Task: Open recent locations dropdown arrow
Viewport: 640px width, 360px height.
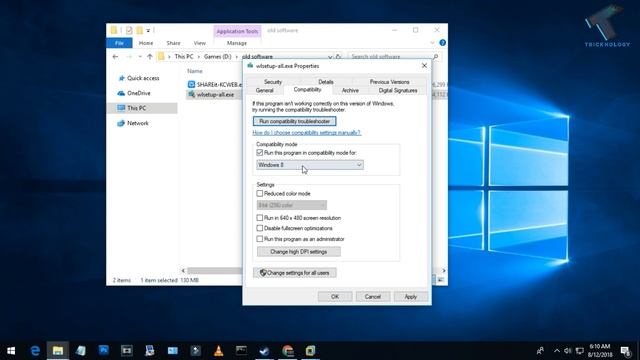Action: tap(140, 57)
